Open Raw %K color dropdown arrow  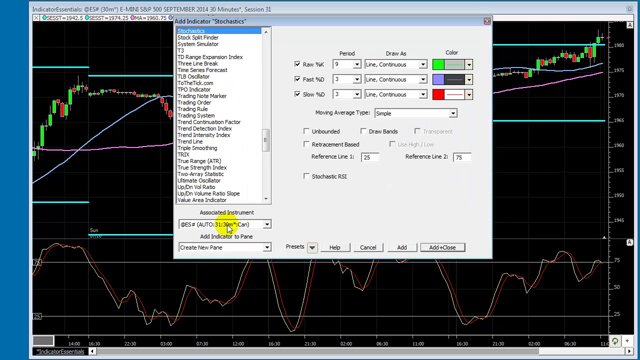tap(469, 64)
